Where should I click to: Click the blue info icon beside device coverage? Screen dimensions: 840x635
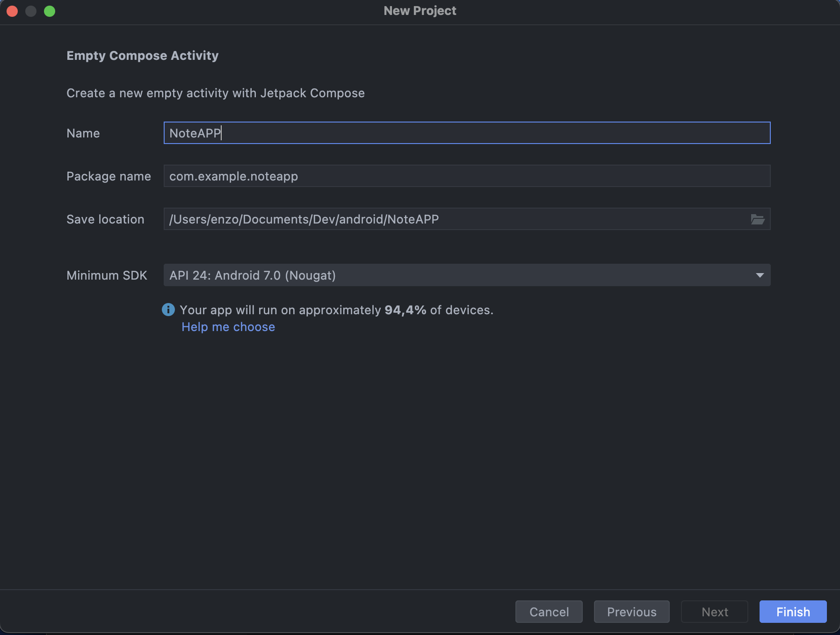[168, 310]
